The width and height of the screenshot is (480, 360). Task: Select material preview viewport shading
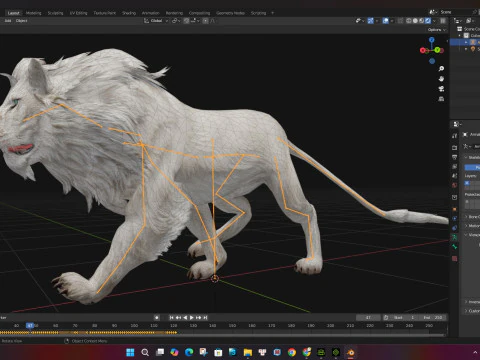421,21
